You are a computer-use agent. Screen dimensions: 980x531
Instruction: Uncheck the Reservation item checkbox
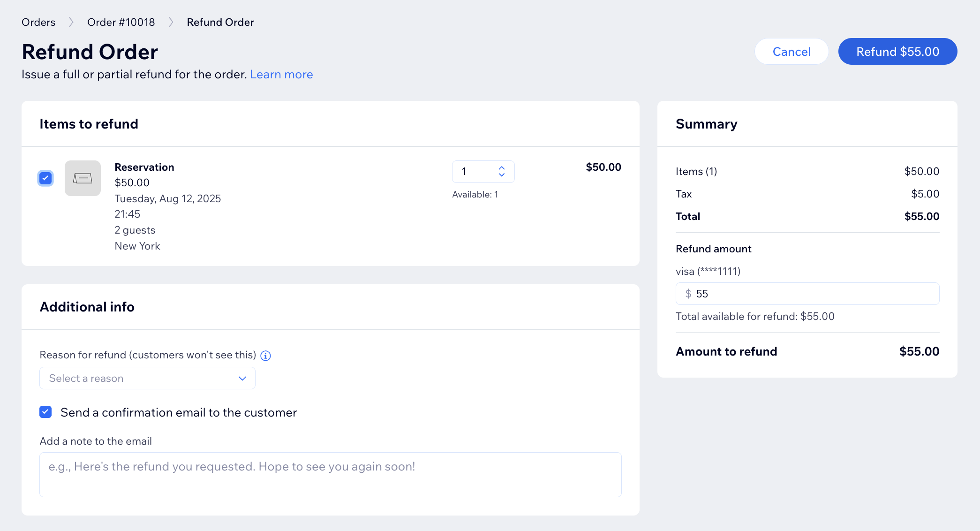point(45,178)
